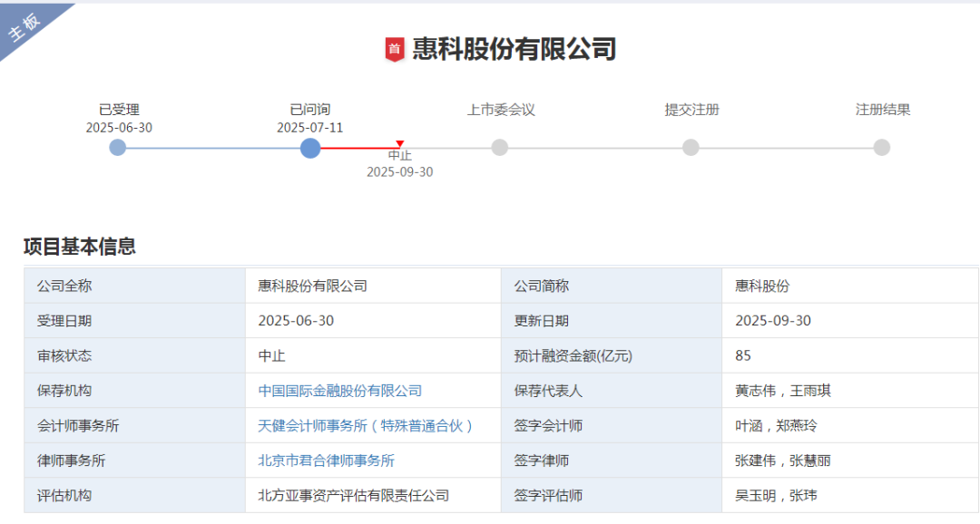980x524 pixels.
Task: Click the 签字律师 label cell
Action: pyautogui.click(x=612, y=461)
